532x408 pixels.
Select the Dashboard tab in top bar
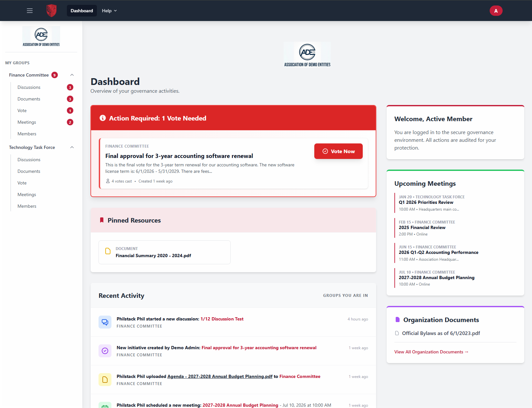[x=82, y=11]
